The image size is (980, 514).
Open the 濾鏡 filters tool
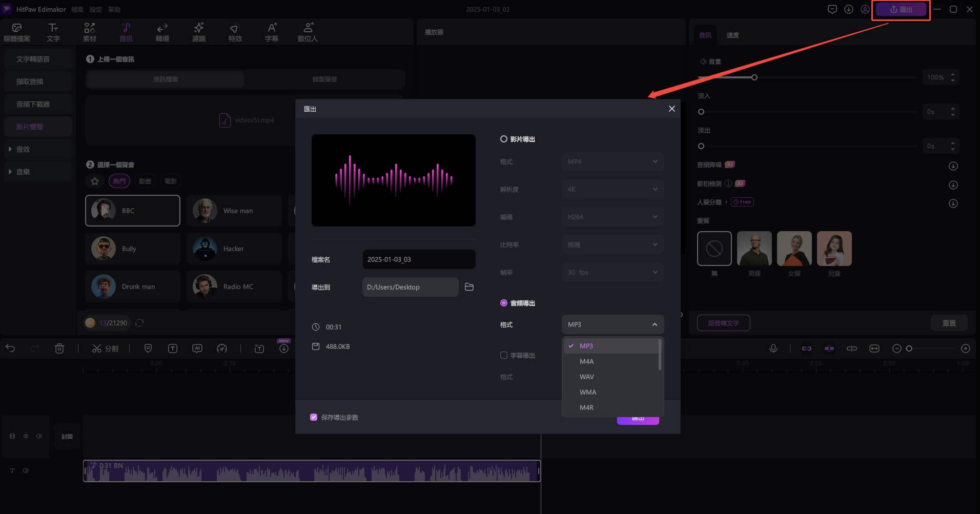198,32
